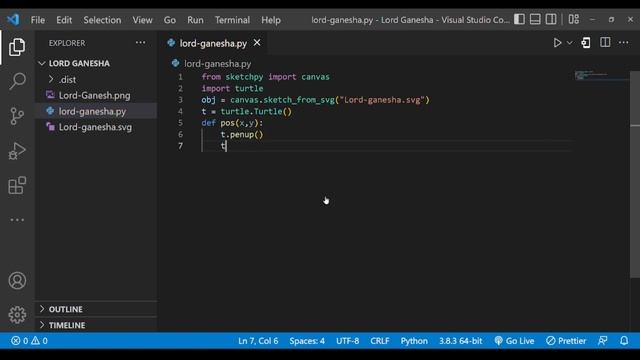Click lord-ganesha.py in the breadcrumb
The height and width of the screenshot is (360, 640).
click(x=217, y=64)
